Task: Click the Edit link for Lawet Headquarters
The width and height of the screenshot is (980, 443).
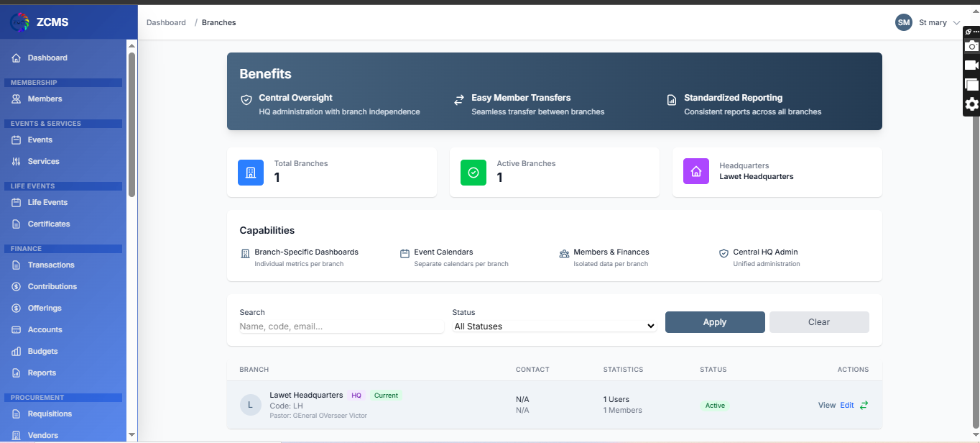Action: 847,405
